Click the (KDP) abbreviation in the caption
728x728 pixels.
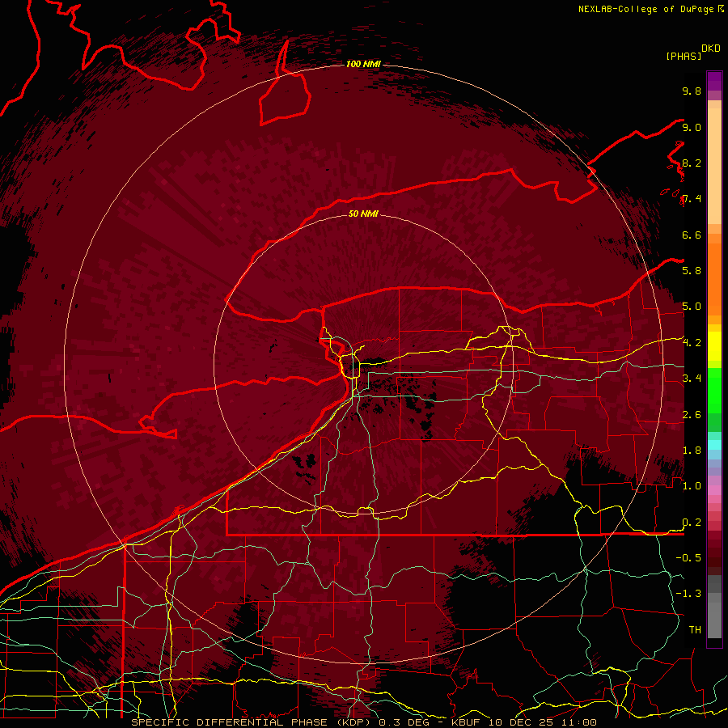[x=353, y=722]
